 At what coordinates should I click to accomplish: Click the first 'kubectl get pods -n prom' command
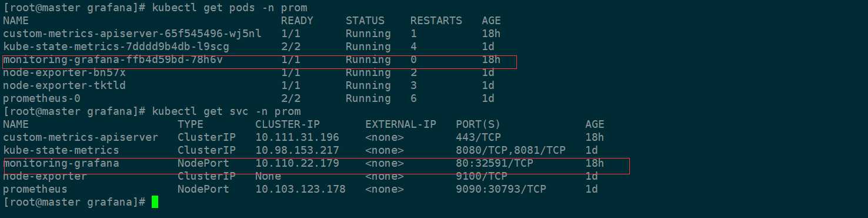coord(229,8)
